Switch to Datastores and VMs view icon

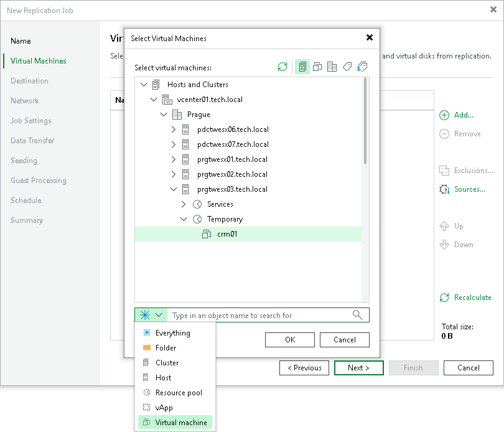tap(332, 67)
